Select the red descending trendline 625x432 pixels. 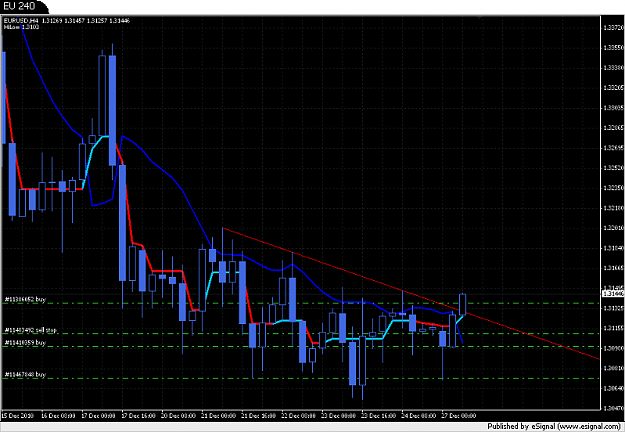(411, 294)
